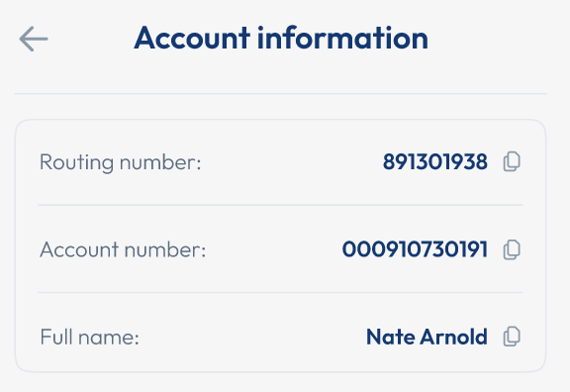Image resolution: width=570 pixels, height=392 pixels.
Task: Click the Account number label
Action: click(x=123, y=249)
